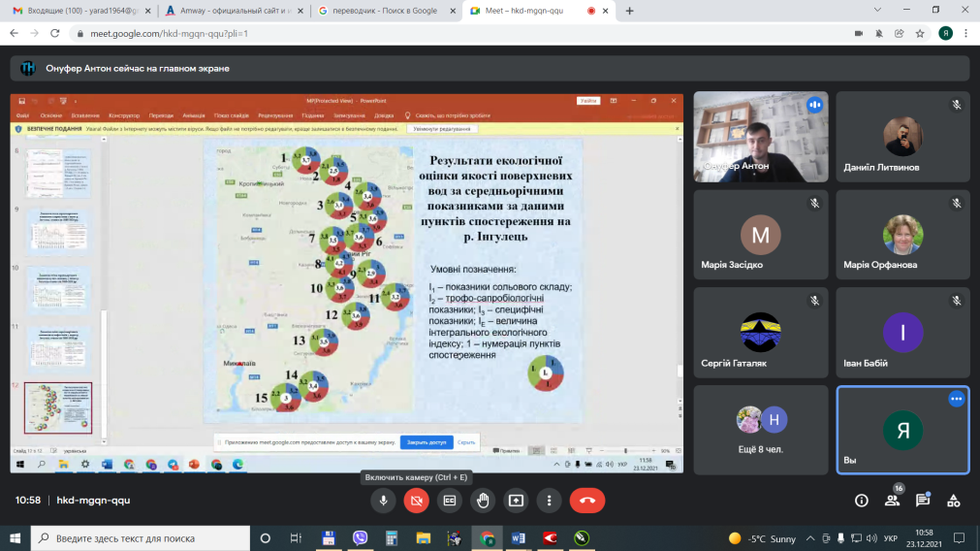Open camera permission icon in address bar
This screenshot has height=551, width=980.
click(859, 33)
